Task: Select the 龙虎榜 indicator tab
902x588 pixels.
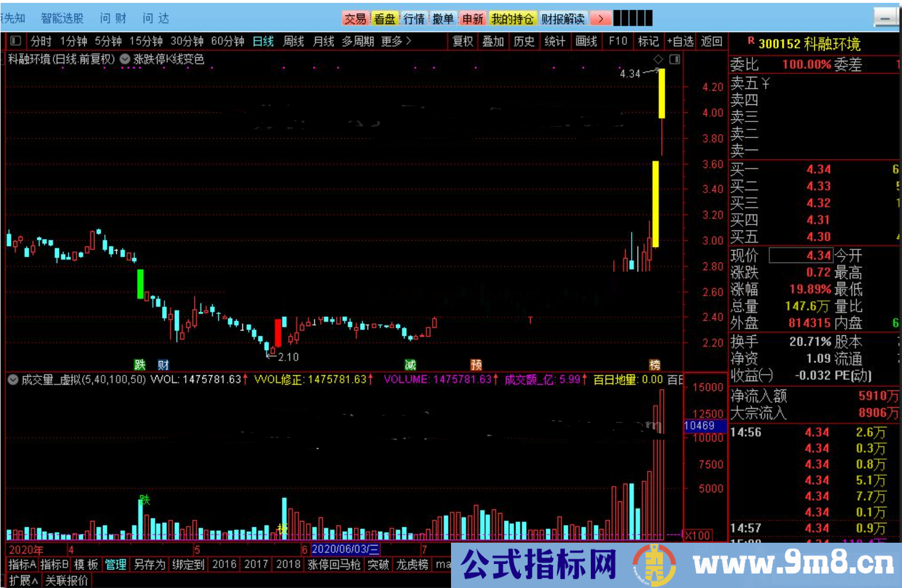Action: (412, 565)
